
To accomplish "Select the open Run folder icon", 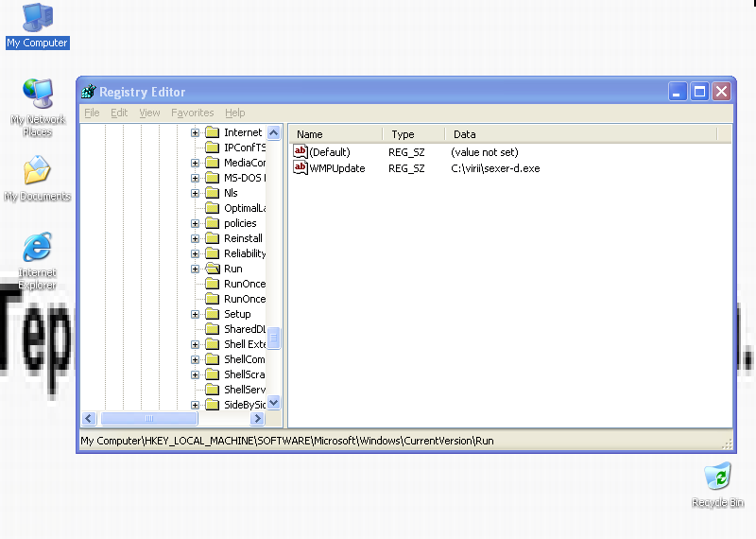I will (213, 269).
